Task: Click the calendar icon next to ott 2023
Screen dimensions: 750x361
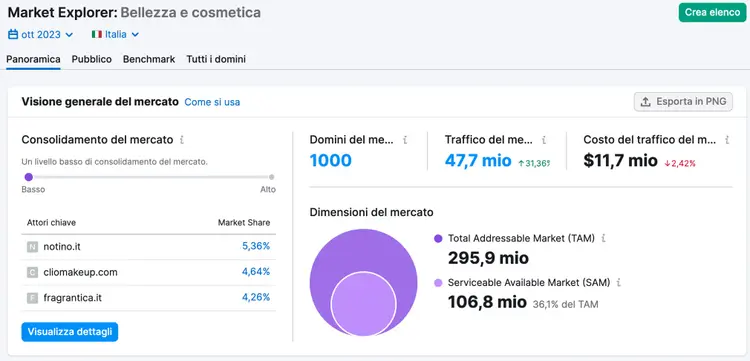Action: click(x=13, y=34)
